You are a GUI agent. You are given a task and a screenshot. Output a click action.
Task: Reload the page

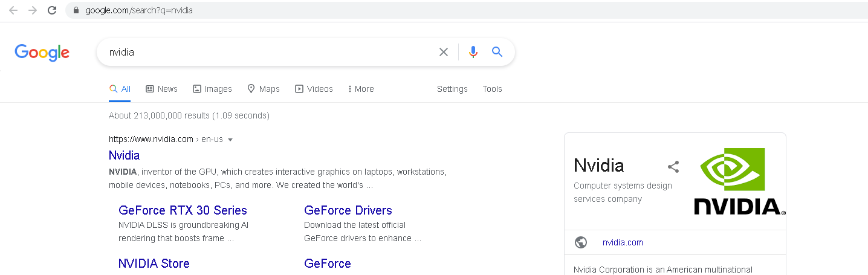52,10
